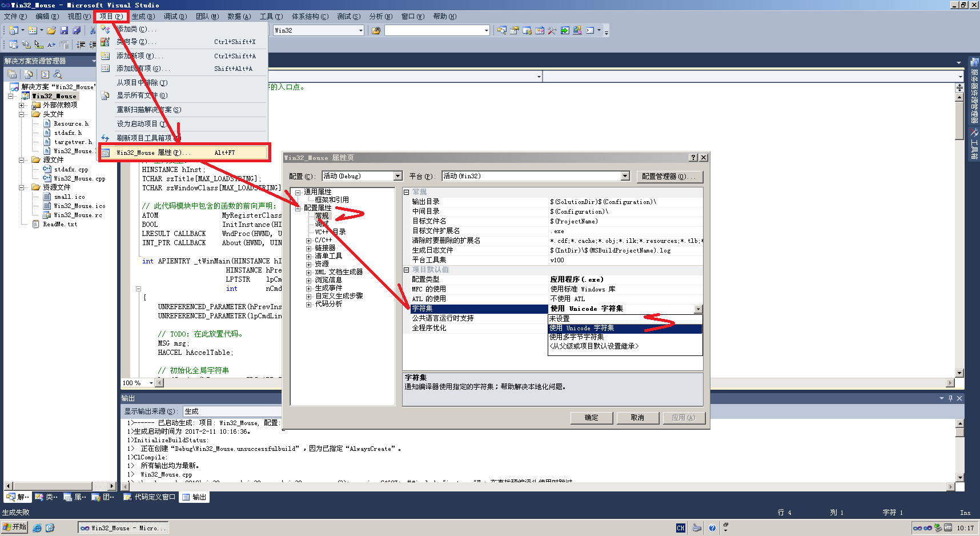The image size is (980, 536).
Task: Click the Add Class menu icon
Action: (x=105, y=29)
